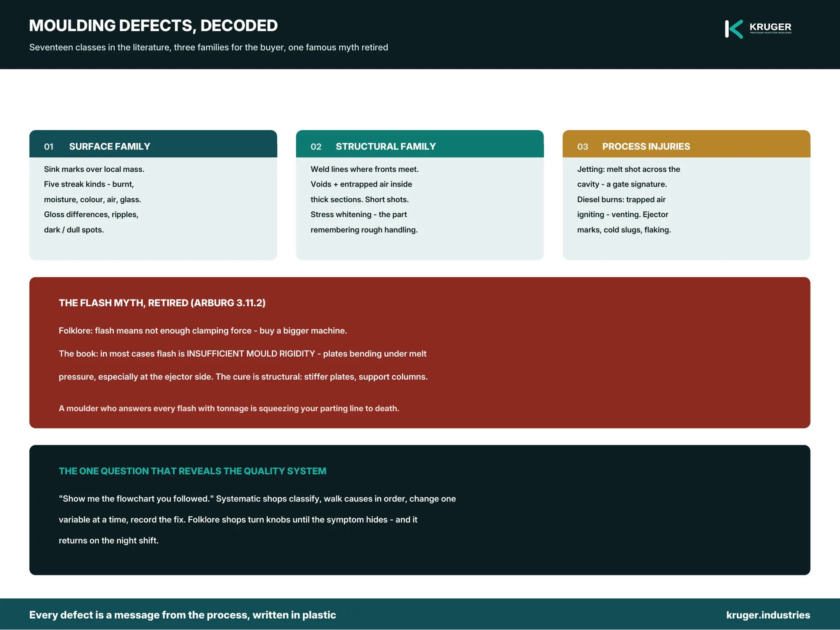Click 'Jetting: melt shot across the' line
Screen dimensions: 840x630
[x=628, y=169]
